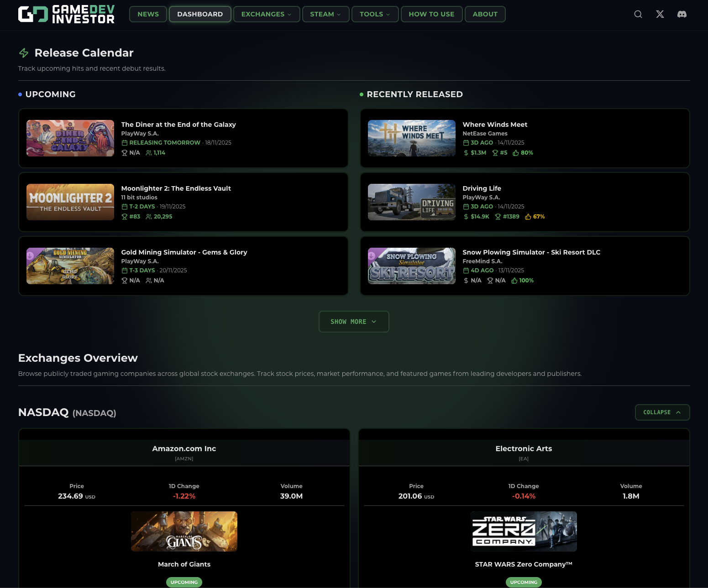This screenshot has height=588, width=708.
Task: Expand the STEAM menu
Action: point(325,14)
